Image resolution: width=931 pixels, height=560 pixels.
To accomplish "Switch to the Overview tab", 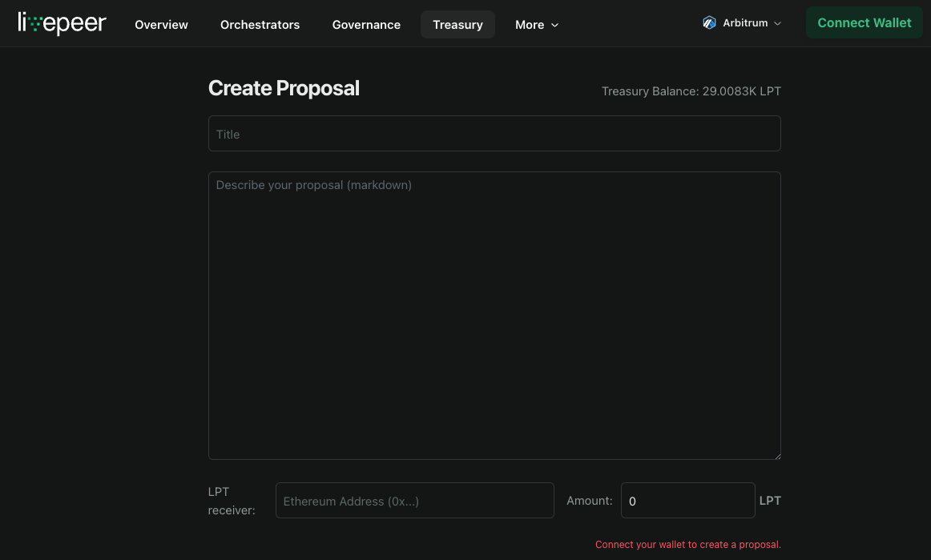I will pos(161,25).
